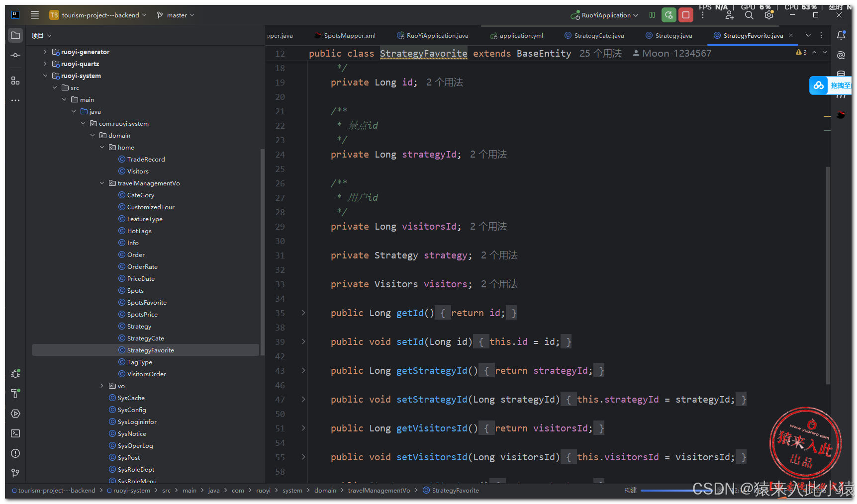Viewport: 857px width, 504px height.
Task: Open the main hamburger menu
Action: (35, 15)
